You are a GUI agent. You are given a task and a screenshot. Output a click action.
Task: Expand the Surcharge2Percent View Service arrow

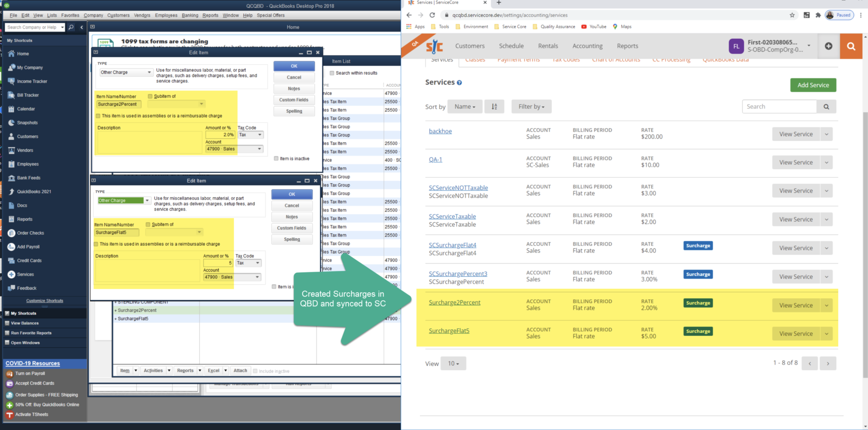(x=827, y=305)
